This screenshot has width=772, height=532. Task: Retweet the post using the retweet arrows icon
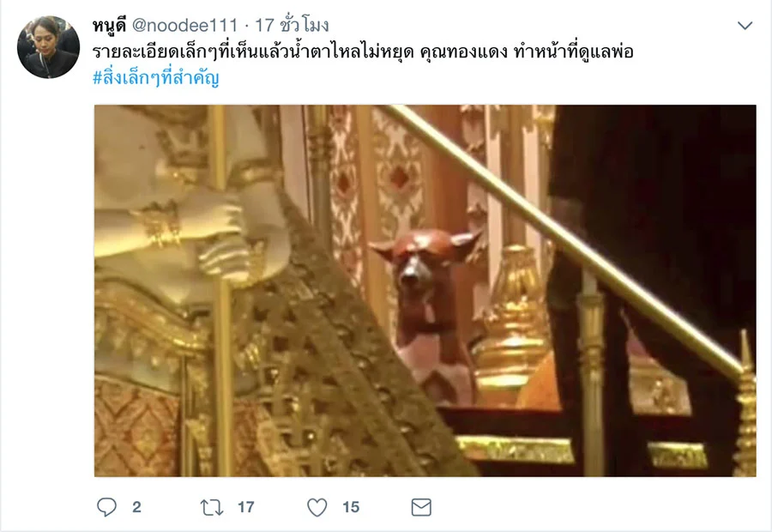[x=212, y=507]
